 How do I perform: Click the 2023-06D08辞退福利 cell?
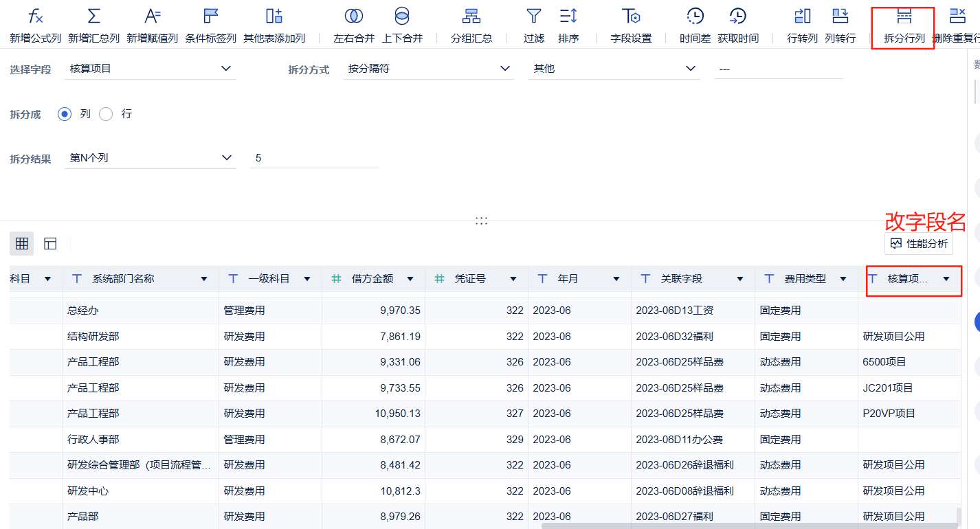coord(693,491)
